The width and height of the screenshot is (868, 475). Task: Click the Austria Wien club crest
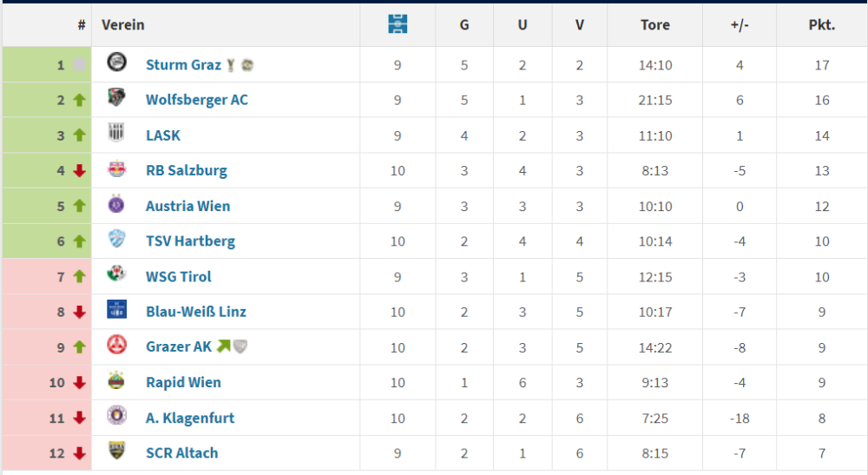(117, 205)
